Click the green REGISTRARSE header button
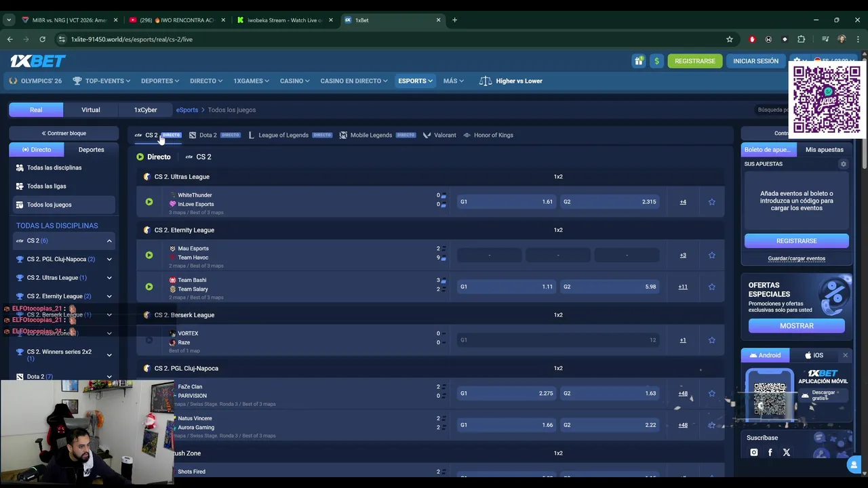 click(x=695, y=61)
